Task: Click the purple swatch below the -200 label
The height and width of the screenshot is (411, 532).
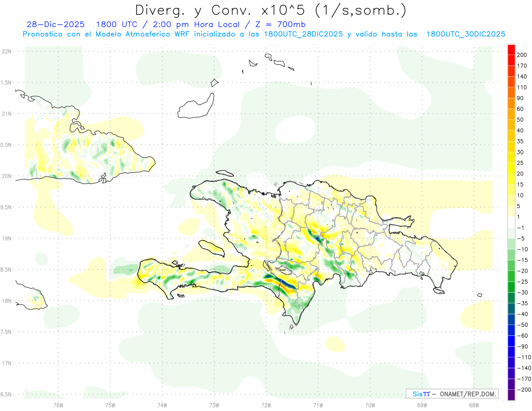Action: (x=511, y=395)
